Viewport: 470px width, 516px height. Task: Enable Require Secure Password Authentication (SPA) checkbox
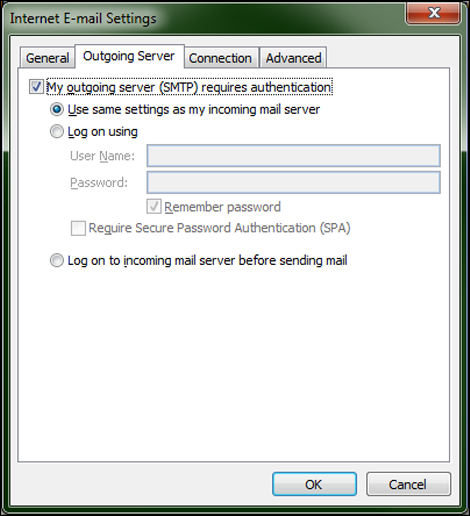pyautogui.click(x=78, y=228)
